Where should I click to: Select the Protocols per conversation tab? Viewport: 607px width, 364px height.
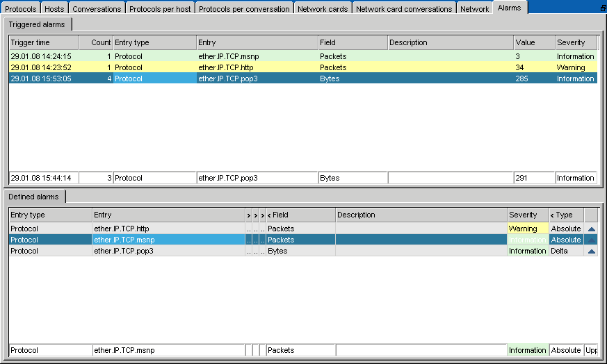tap(244, 9)
